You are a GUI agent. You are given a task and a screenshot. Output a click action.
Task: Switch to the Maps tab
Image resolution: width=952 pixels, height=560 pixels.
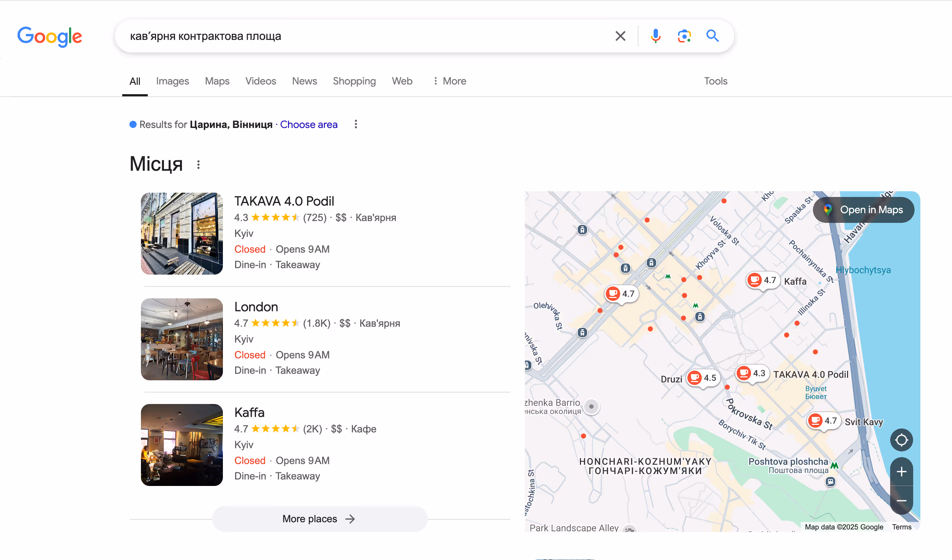(217, 81)
